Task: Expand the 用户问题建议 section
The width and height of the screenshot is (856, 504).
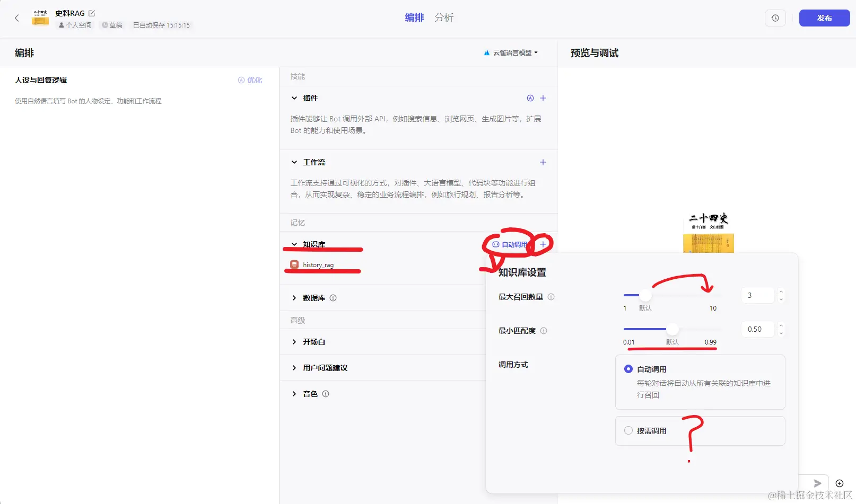Action: (294, 368)
